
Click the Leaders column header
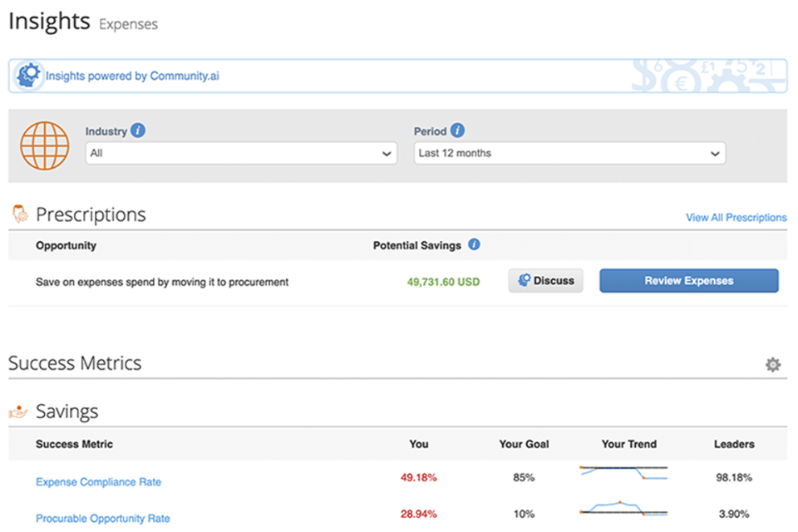[x=734, y=444]
